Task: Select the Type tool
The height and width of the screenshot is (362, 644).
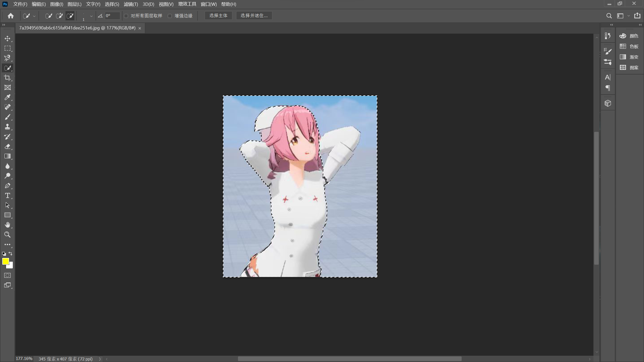Action: (x=8, y=195)
